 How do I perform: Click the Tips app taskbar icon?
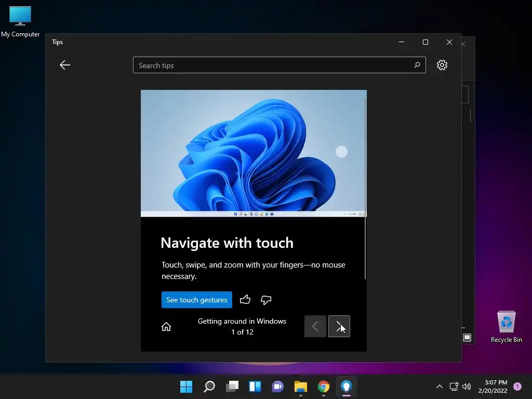pos(347,387)
